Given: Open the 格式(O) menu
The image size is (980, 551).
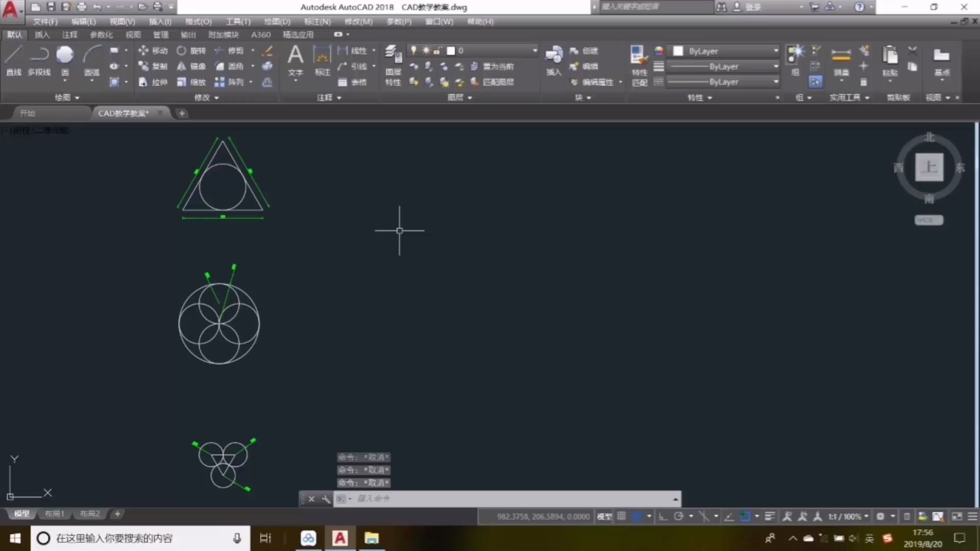Looking at the screenshot, I should (x=198, y=21).
